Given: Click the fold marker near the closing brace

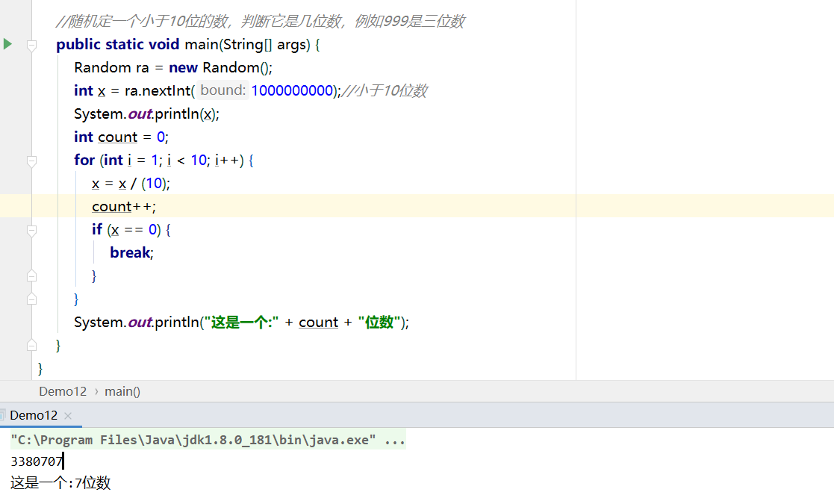Looking at the screenshot, I should [x=31, y=344].
